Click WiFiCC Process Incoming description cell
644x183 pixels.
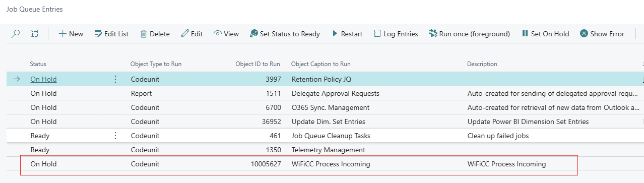click(506, 164)
